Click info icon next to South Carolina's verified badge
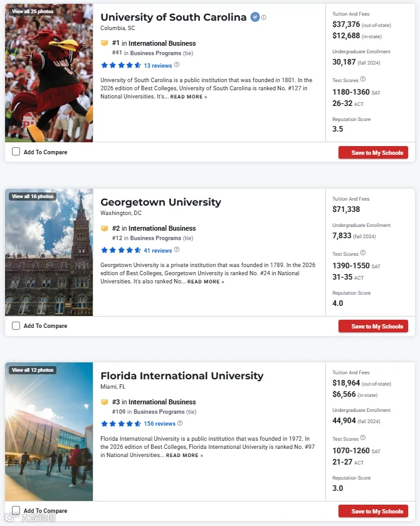This screenshot has height=526, width=420. pos(264,18)
